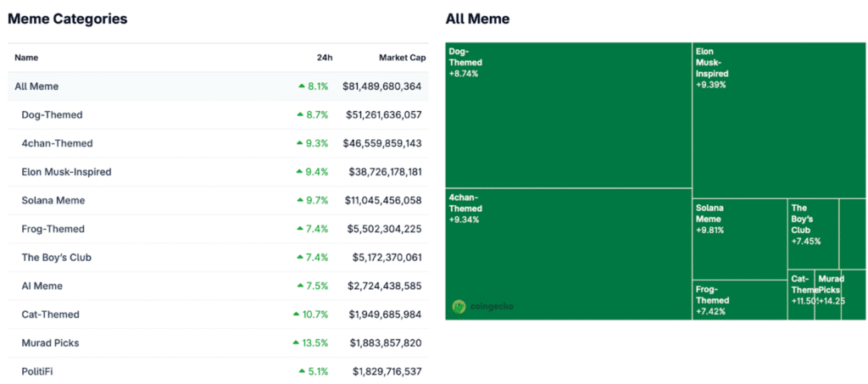
Task: Open the Solana Meme category row
Action: (53, 200)
